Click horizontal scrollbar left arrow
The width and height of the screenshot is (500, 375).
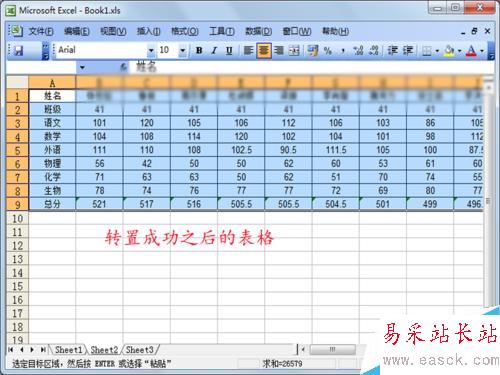point(303,349)
